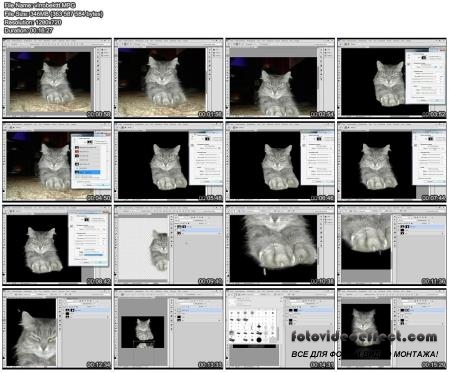Select the frame thumbnail stamped 00:06:46
450x373 pixels.
[280, 162]
